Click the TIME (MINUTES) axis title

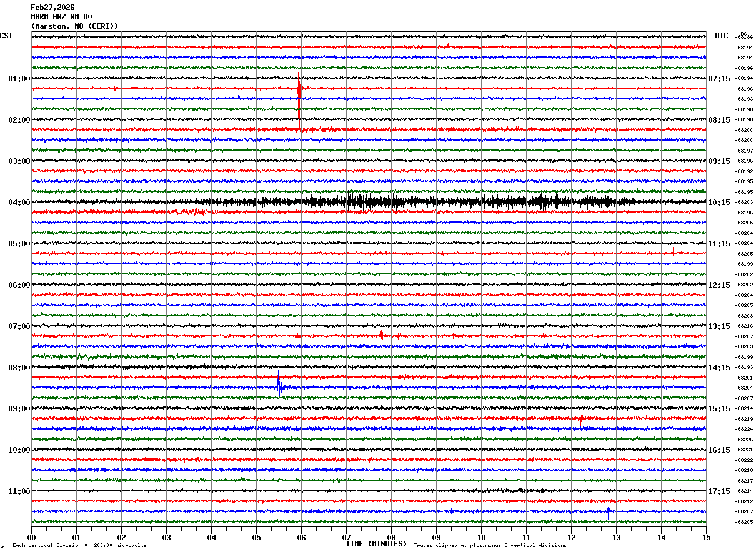tap(376, 544)
